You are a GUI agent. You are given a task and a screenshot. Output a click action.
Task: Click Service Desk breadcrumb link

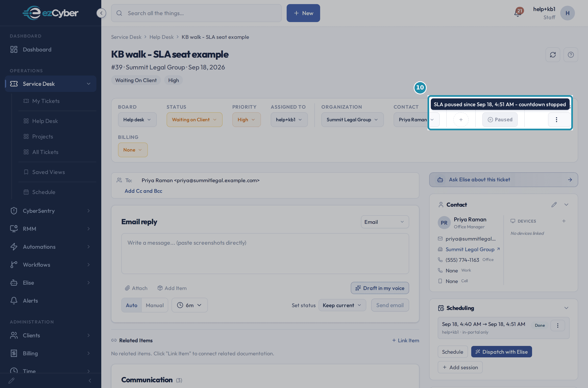coord(126,37)
